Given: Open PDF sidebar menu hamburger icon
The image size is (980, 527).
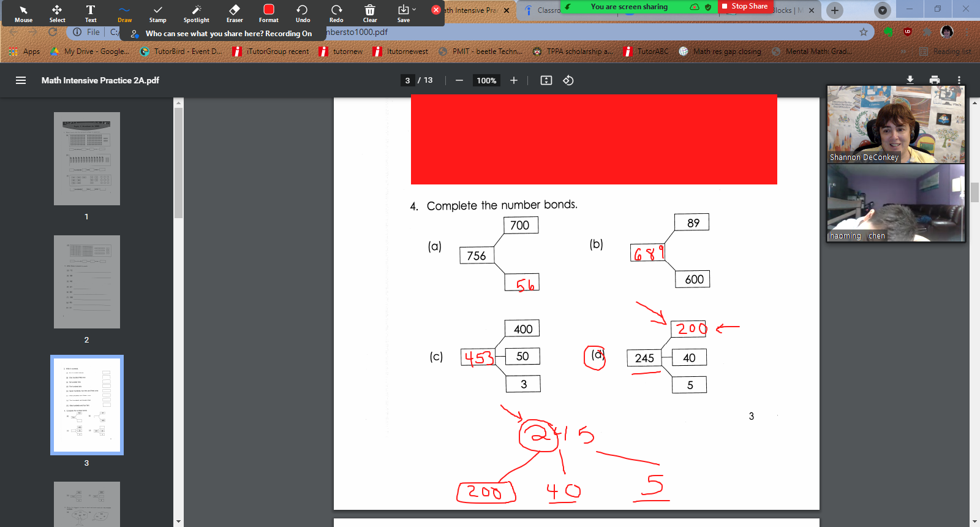Looking at the screenshot, I should 21,80.
